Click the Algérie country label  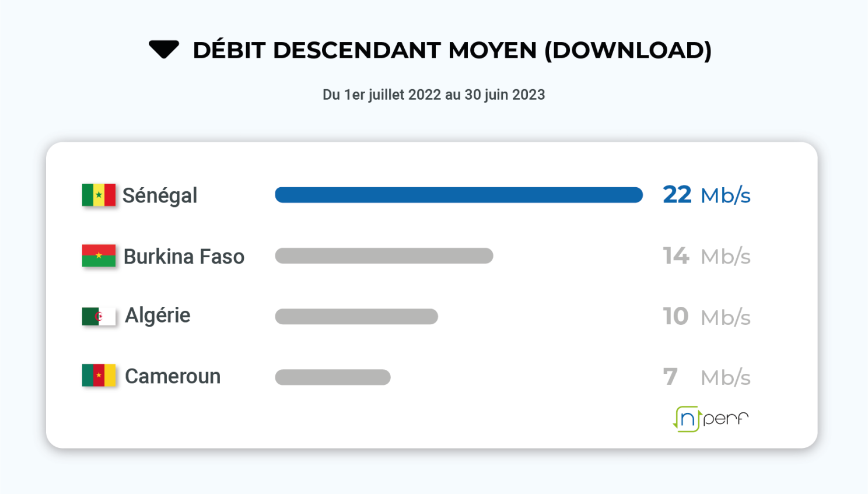tap(157, 316)
